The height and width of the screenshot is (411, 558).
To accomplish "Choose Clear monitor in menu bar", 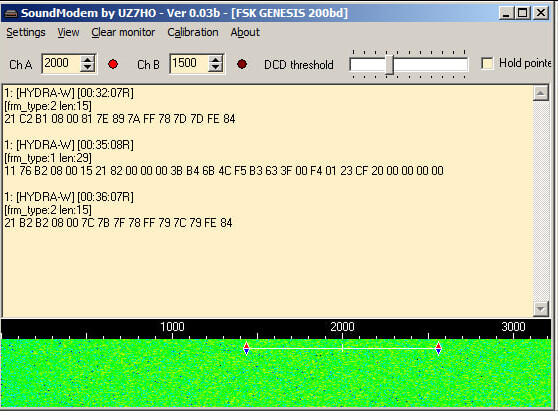I will 123,32.
